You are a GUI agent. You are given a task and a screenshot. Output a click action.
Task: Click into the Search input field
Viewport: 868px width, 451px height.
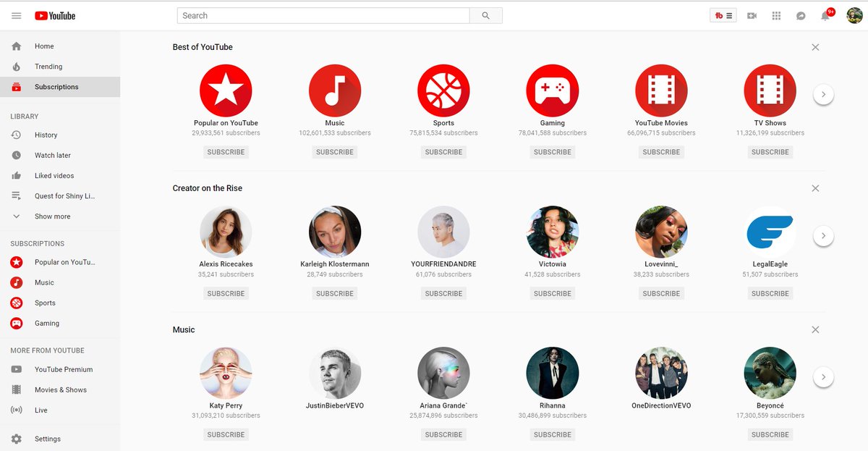[323, 15]
